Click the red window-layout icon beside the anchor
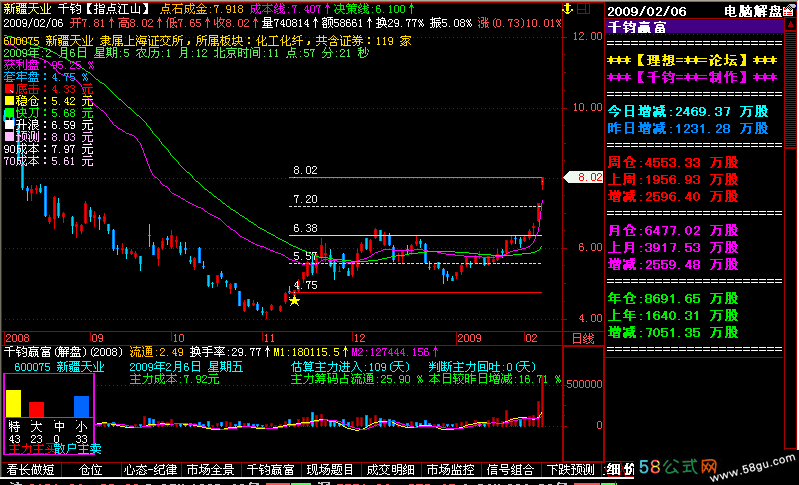This screenshot has width=799, height=485. (584, 8)
